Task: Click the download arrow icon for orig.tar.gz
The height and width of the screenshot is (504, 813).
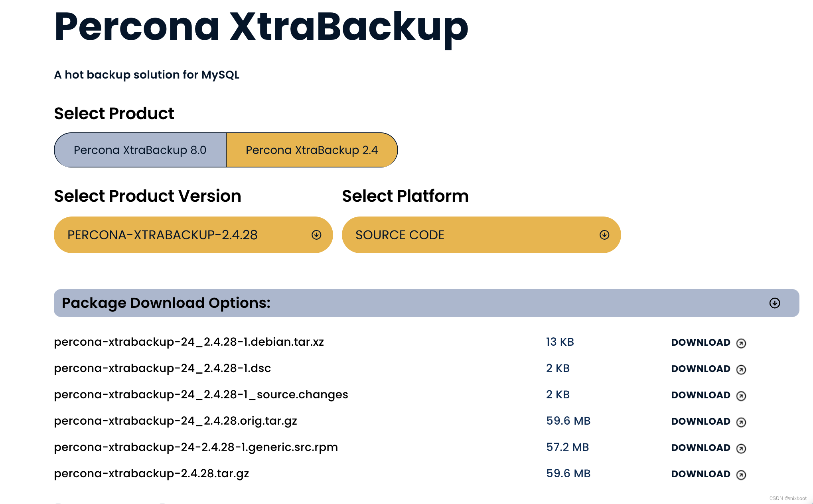Action: 741,422
